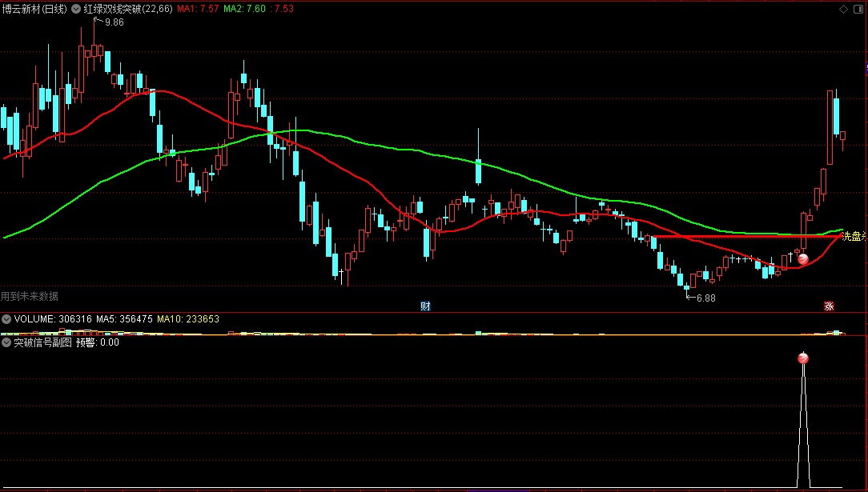Click the 9.86 high price label
868x492 pixels.
pos(114,22)
